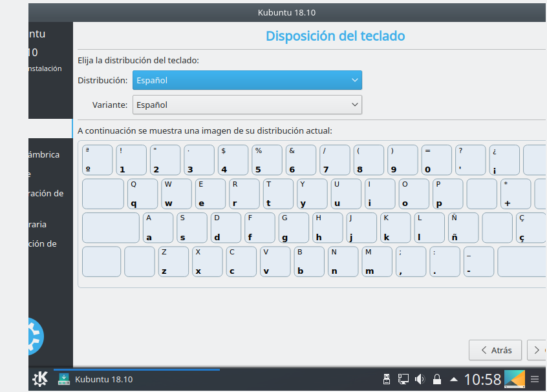
Task: Open the Distribución Español dropdown
Action: pyautogui.click(x=247, y=80)
